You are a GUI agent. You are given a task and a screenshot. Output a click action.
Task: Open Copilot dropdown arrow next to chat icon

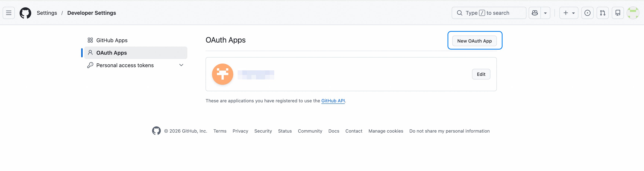545,13
